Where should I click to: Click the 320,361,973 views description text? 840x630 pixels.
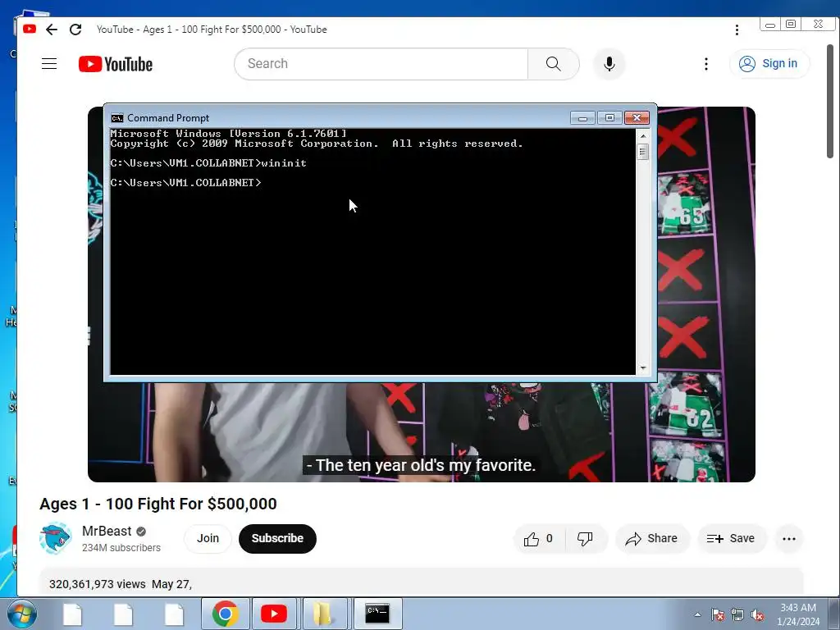click(121, 584)
